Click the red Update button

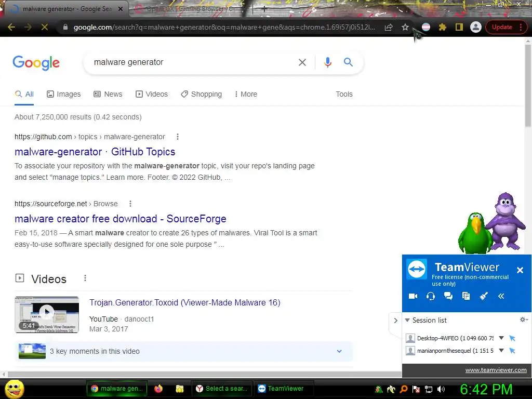(502, 27)
